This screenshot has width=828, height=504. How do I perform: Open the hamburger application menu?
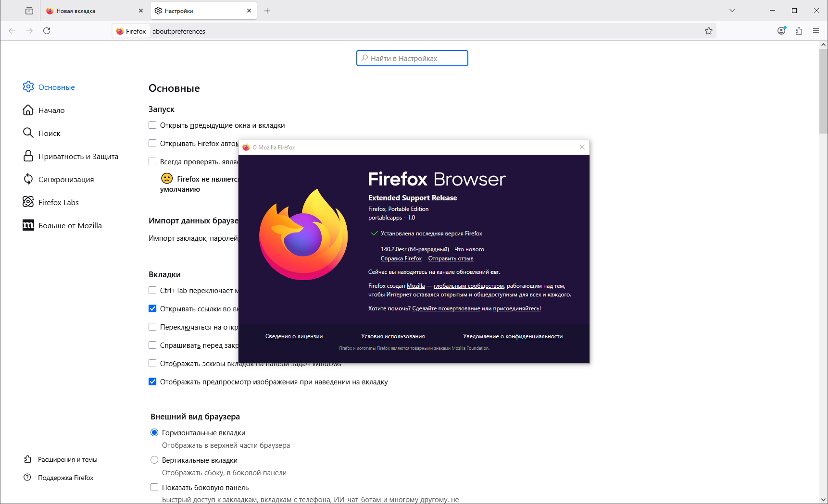816,31
